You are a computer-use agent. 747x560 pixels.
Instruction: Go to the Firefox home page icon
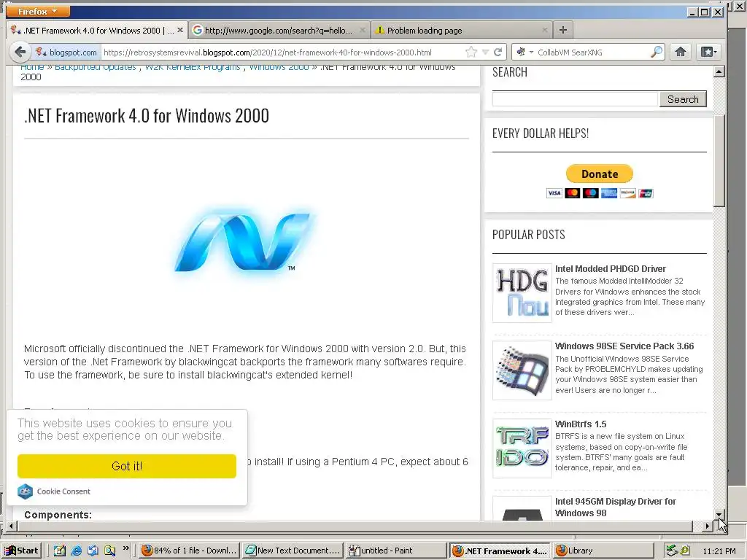click(x=681, y=52)
